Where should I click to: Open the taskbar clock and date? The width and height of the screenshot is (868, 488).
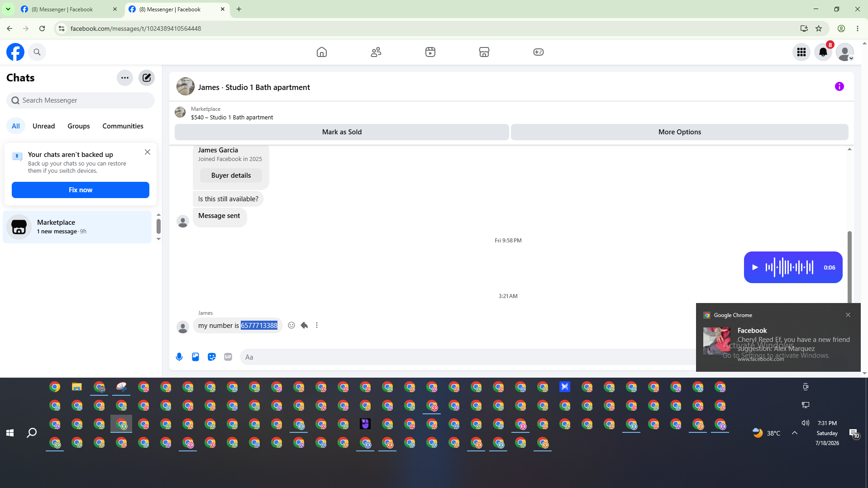point(827,433)
